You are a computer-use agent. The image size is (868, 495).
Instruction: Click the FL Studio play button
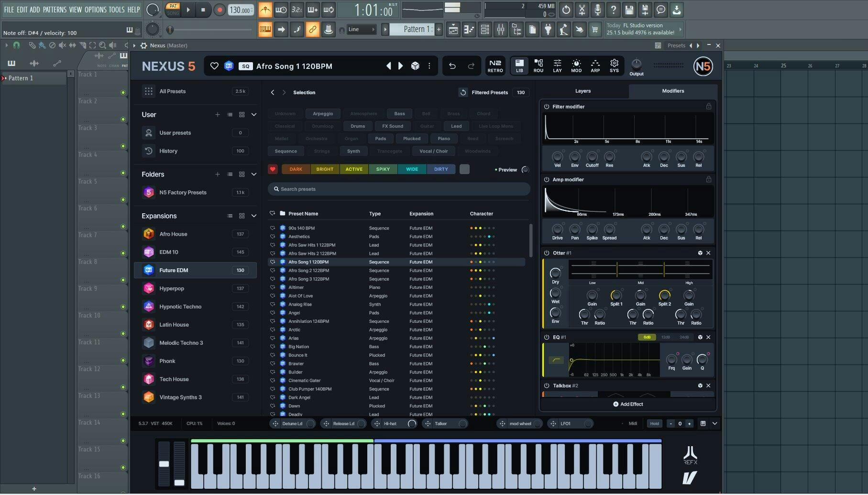[x=188, y=10]
